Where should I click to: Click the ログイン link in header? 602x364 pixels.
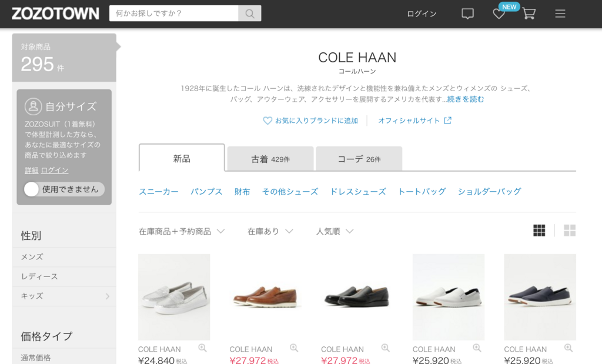point(422,14)
